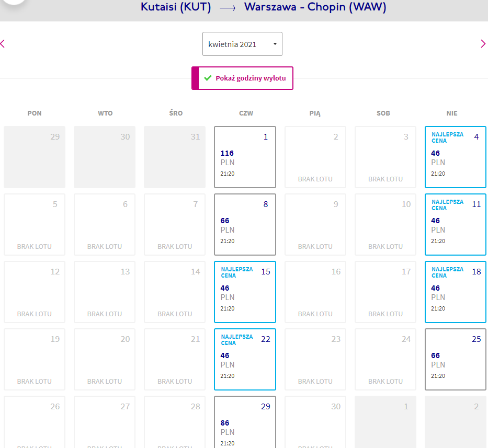Click the April 2 no-flight cell
The image size is (488, 448).
(x=315, y=157)
